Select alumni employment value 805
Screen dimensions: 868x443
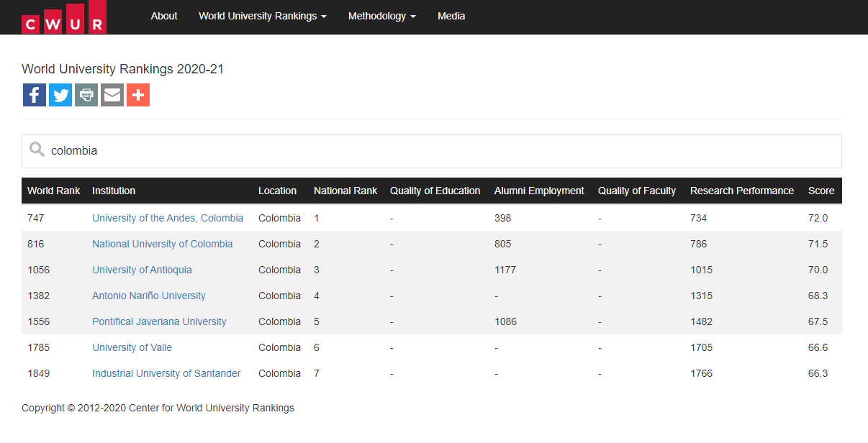(502, 244)
